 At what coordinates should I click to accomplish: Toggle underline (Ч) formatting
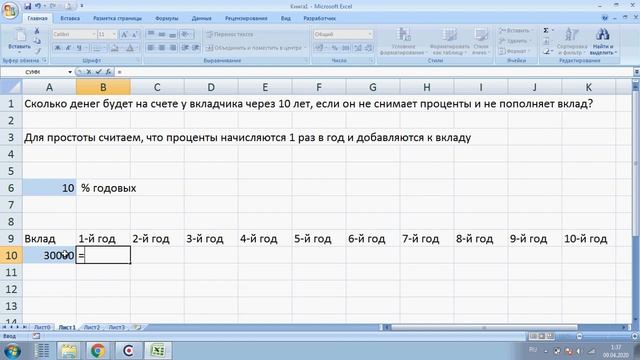point(79,48)
